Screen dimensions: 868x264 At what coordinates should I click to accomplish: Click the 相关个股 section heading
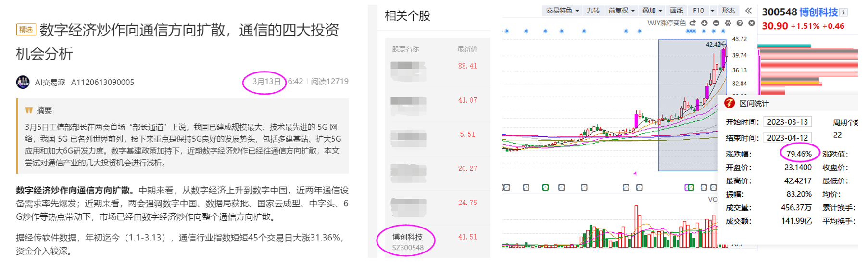(407, 16)
